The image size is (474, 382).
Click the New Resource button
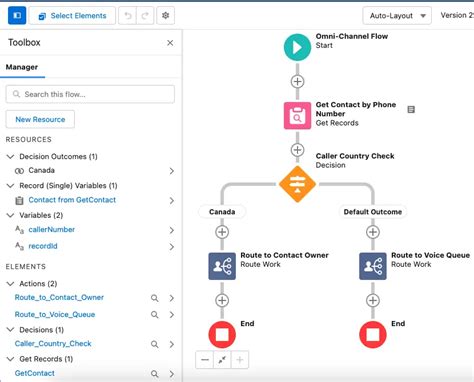pyautogui.click(x=40, y=119)
